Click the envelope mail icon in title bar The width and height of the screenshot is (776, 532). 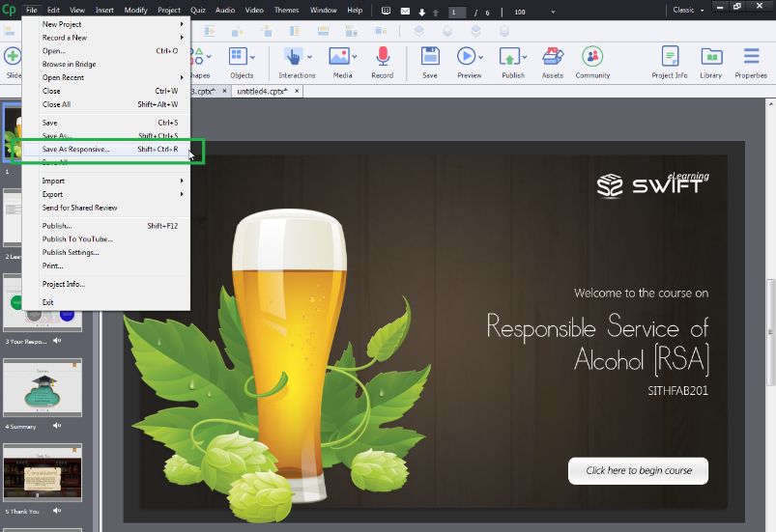point(405,11)
